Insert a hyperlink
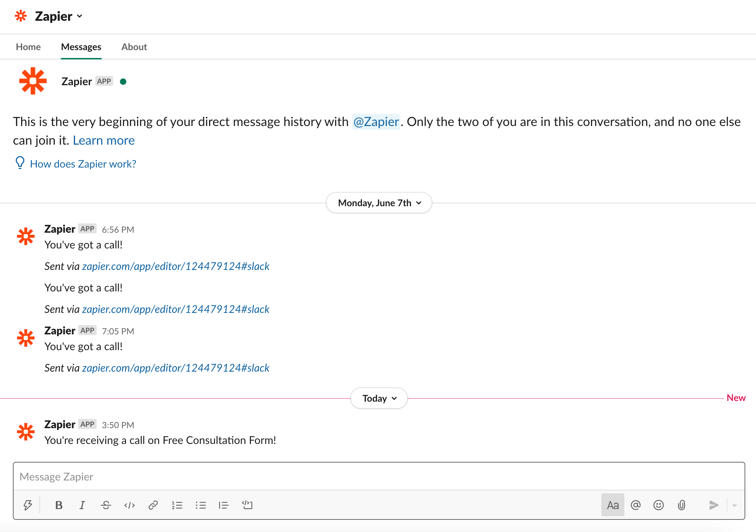Image resolution: width=756 pixels, height=532 pixels. coord(153,505)
